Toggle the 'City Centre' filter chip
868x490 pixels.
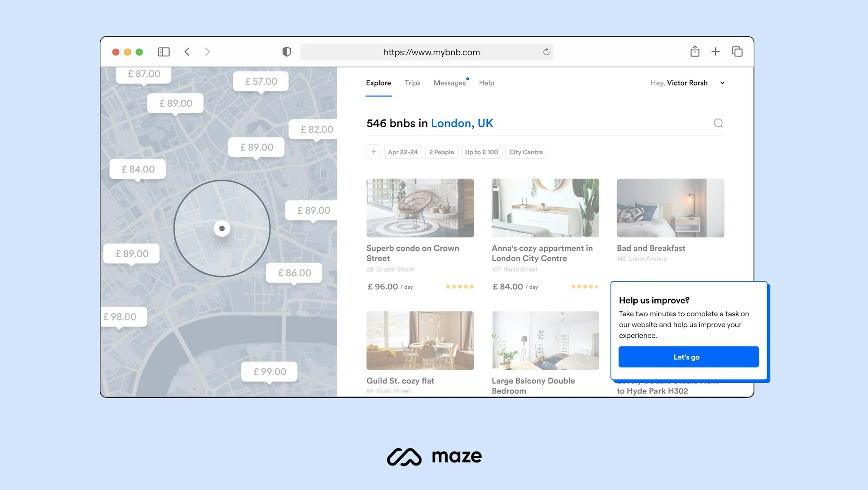(x=526, y=152)
